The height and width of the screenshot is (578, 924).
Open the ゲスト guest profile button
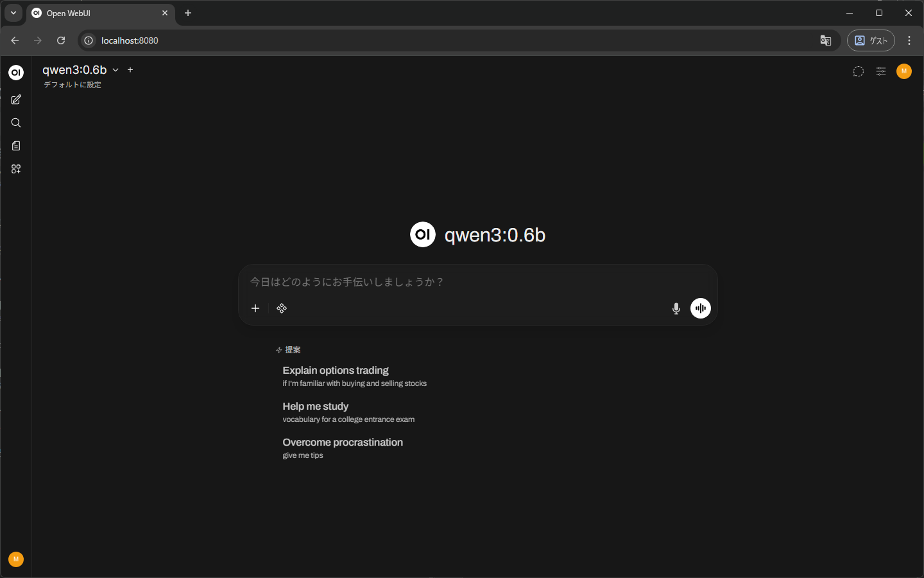871,40
